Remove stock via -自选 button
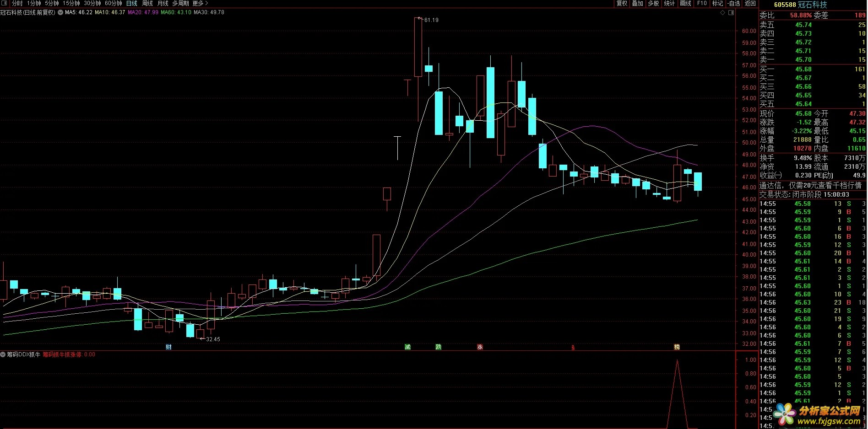 (733, 3)
